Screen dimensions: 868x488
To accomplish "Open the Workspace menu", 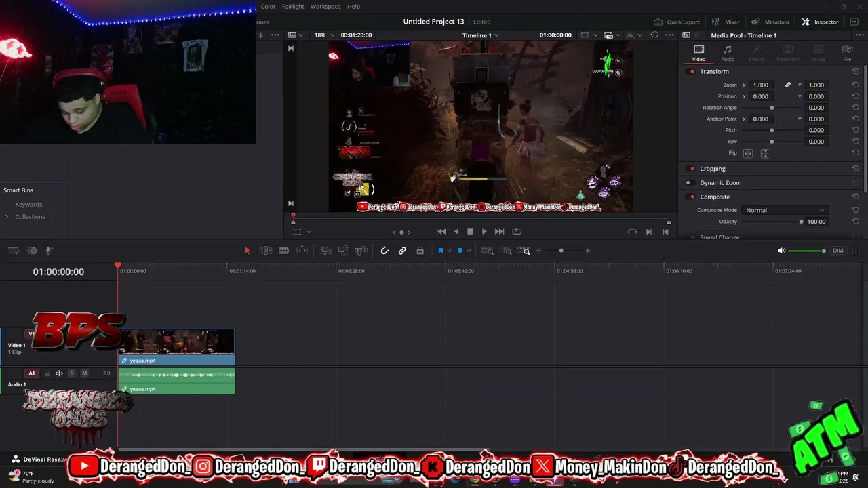I will 325,7.
